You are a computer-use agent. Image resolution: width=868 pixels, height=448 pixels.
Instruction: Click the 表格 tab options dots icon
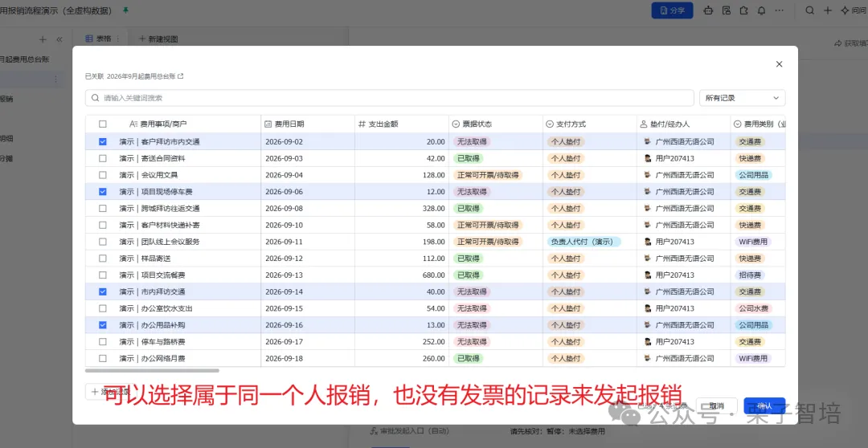coord(117,39)
